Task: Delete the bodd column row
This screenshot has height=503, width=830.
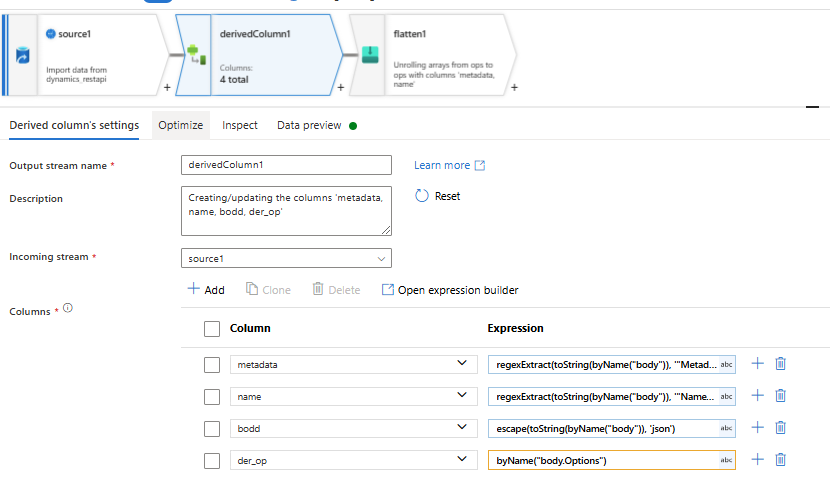Action: point(780,427)
